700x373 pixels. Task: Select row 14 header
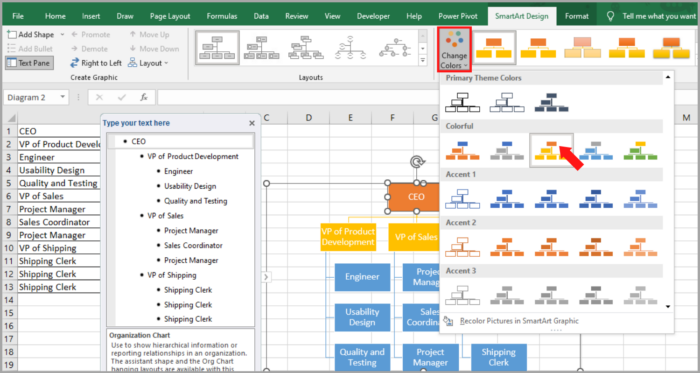pos(8,299)
